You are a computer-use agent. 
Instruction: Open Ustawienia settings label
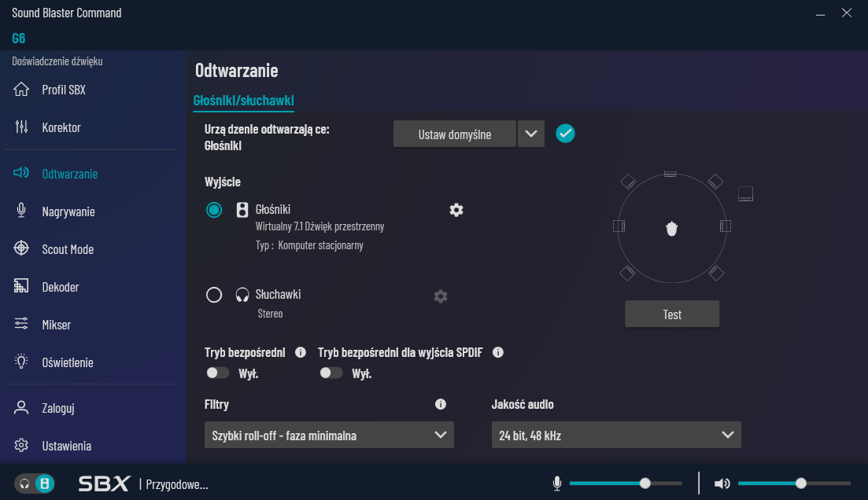(66, 446)
